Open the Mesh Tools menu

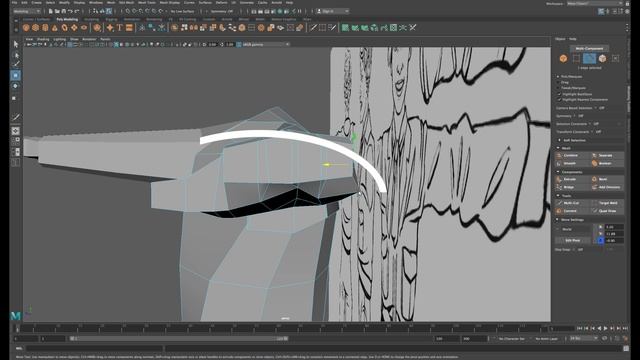click(147, 2)
